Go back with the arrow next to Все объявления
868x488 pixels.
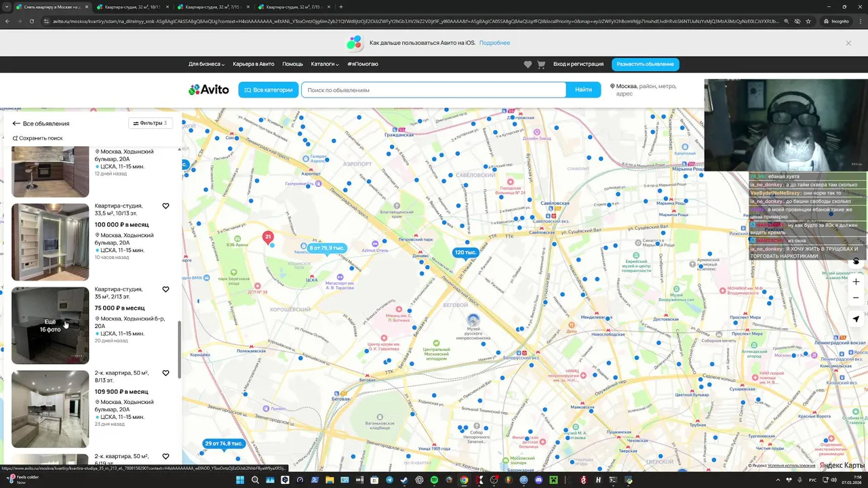[16, 123]
